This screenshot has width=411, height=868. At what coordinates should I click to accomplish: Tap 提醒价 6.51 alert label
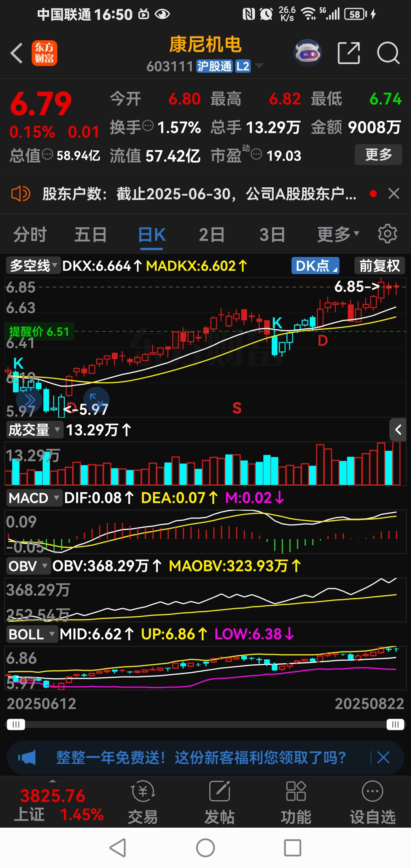tap(39, 332)
